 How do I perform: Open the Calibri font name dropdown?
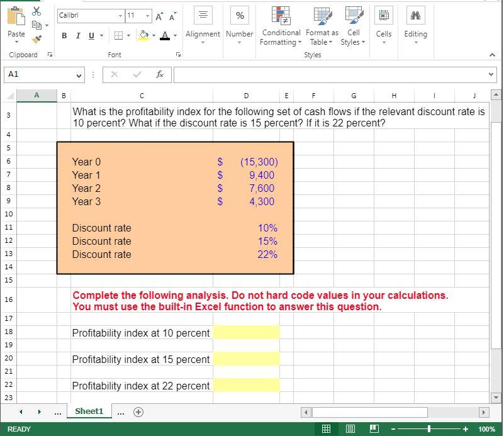coord(120,14)
